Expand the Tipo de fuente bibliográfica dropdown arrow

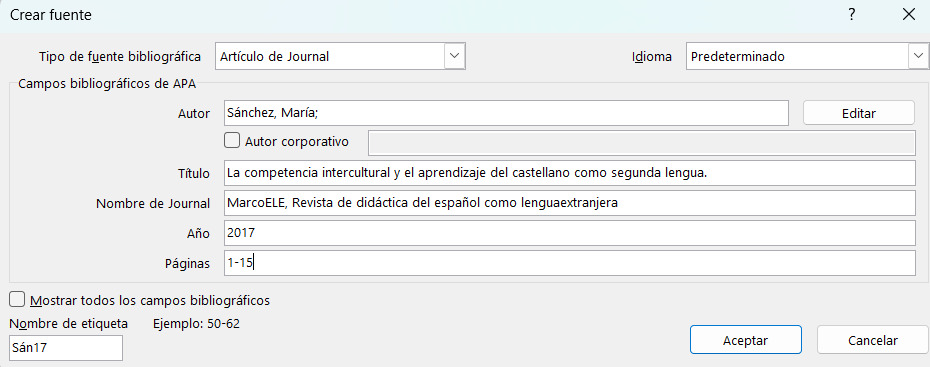click(454, 56)
